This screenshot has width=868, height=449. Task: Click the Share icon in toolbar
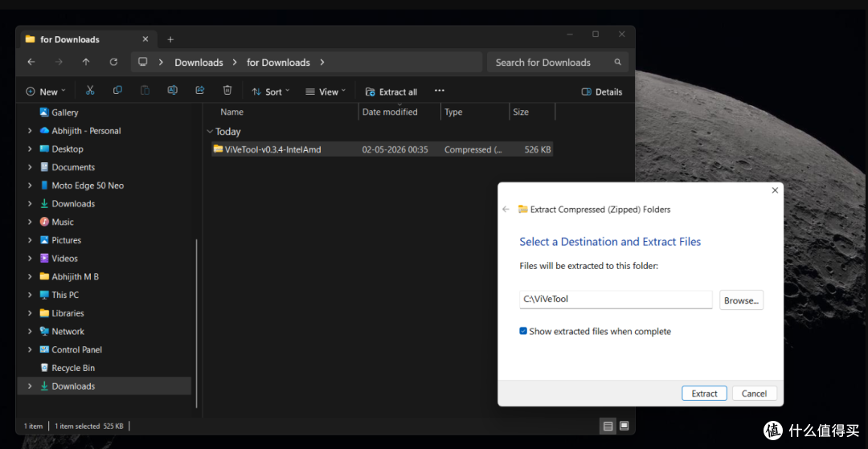coord(200,91)
